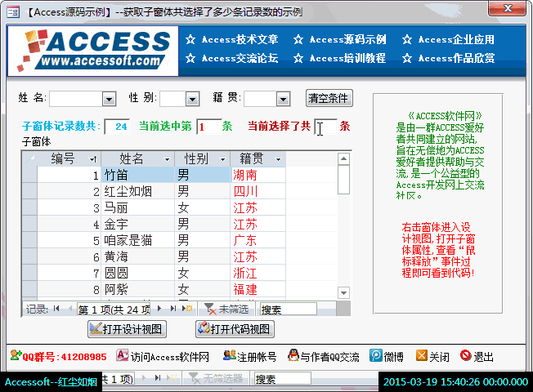Image resolution: width=533 pixels, height=392 pixels.
Task: Click the subform scrollbar up arrow
Action: tap(343, 158)
